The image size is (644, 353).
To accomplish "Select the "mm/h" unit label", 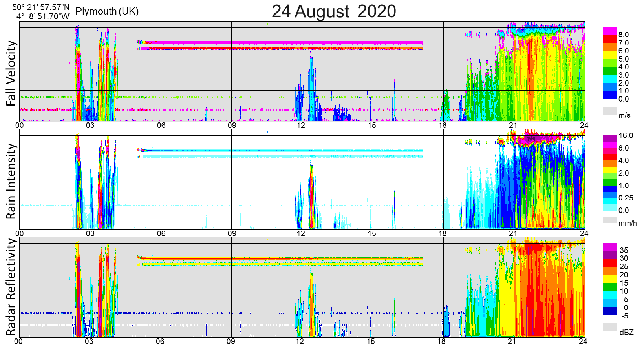I will point(628,223).
